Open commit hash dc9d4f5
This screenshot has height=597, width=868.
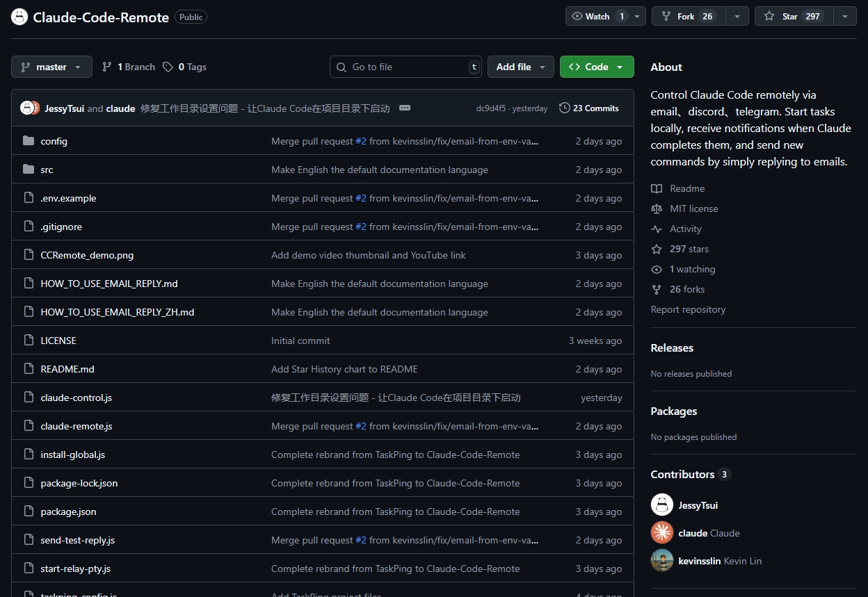pyautogui.click(x=491, y=108)
